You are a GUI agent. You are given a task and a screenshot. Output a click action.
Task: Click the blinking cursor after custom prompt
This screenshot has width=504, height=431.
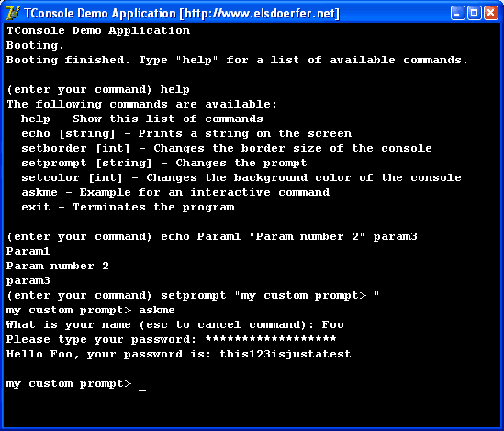pos(142,390)
